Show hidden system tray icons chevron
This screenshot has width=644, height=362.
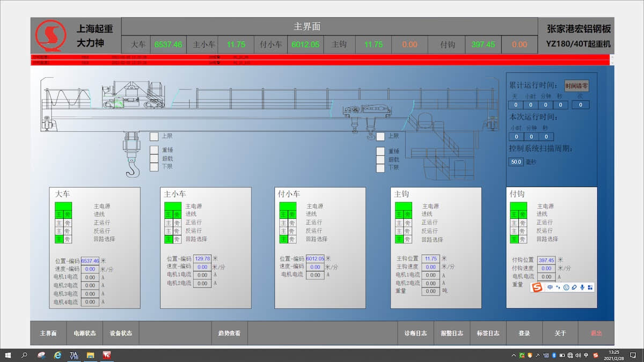514,355
